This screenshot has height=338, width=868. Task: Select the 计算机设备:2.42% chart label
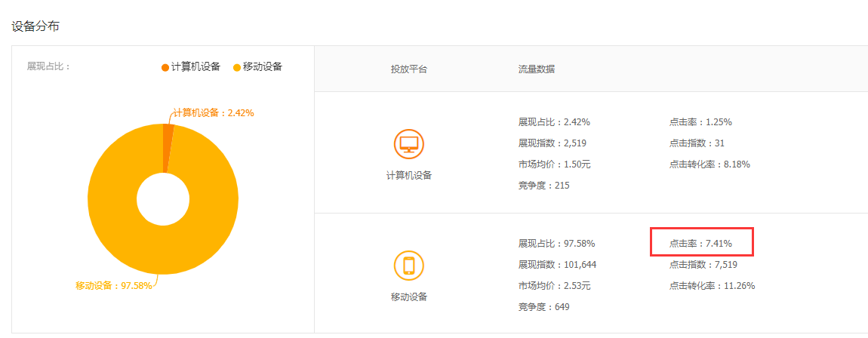[x=214, y=113]
